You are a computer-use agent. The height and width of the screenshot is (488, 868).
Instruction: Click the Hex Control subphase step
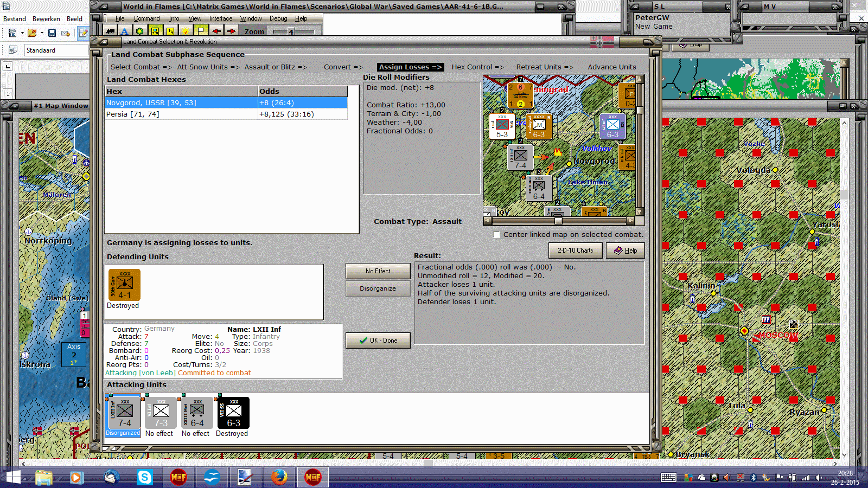tap(477, 67)
